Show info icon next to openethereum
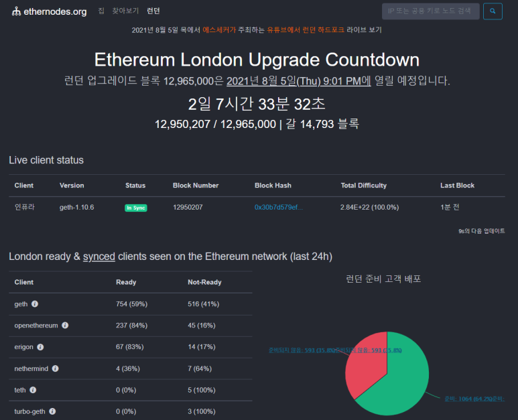518x420 pixels. click(65, 326)
